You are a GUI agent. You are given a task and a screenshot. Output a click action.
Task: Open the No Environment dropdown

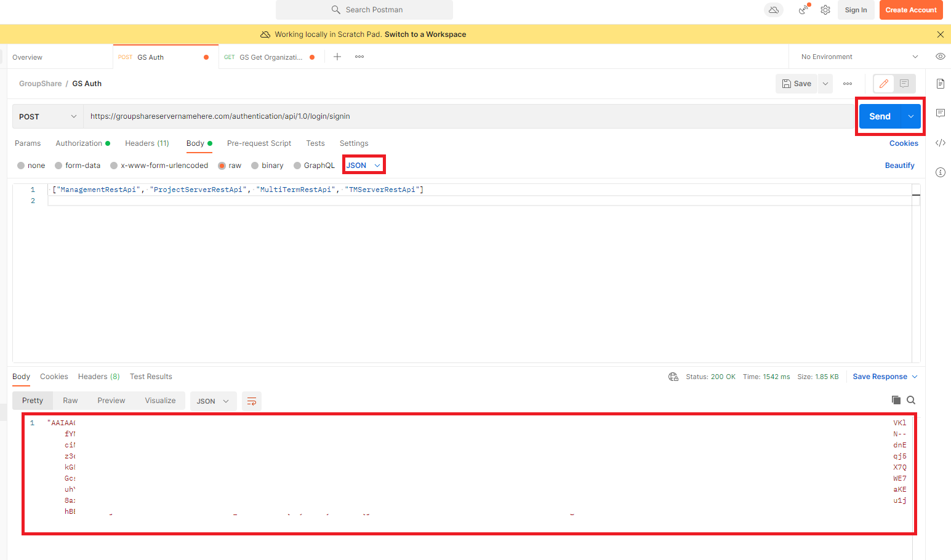[859, 57]
